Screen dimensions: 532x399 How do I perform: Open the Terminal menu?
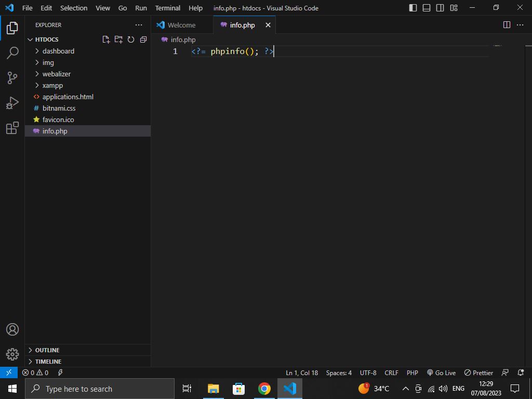point(168,8)
